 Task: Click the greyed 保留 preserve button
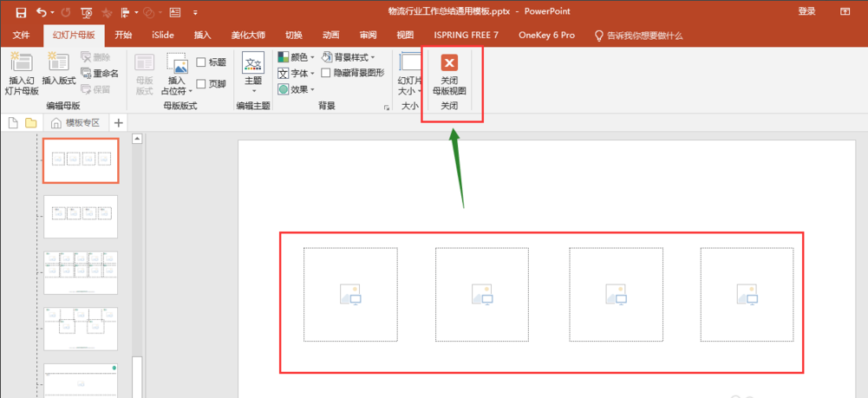pos(95,89)
